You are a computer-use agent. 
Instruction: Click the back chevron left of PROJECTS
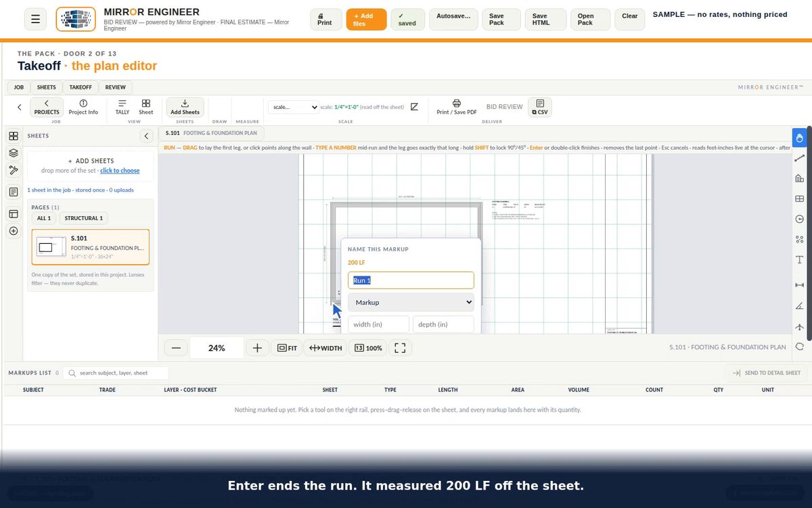[x=19, y=107]
